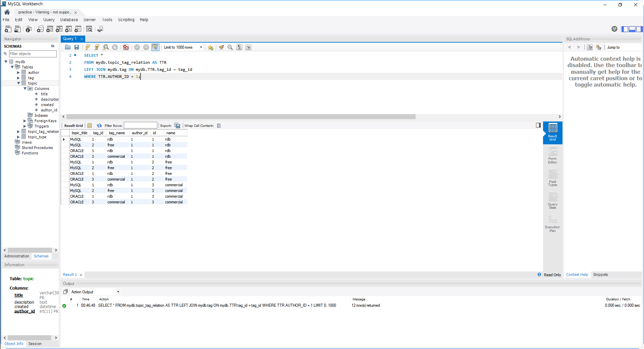Open a script file in the query editor
Viewport: 644px width, 349px height.
click(68, 47)
